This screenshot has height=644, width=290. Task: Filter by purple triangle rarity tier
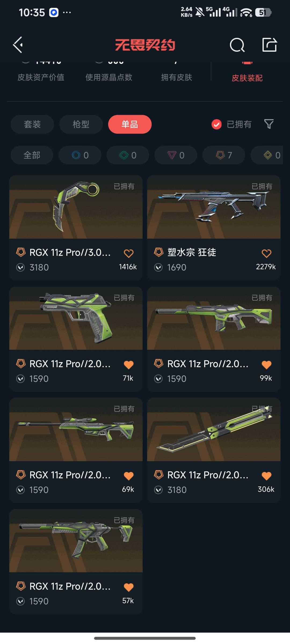(176, 155)
